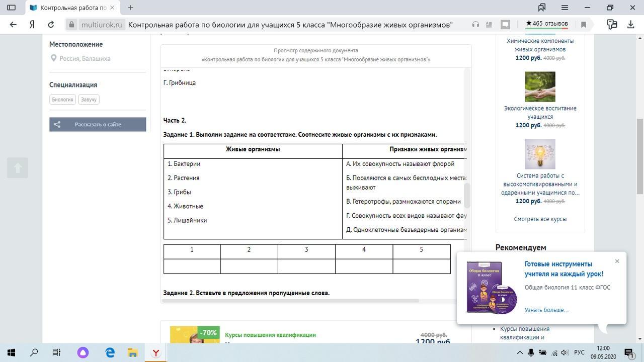Screen dimensions: 644x362
Task: Enable reader mode from the address bar
Action: point(489,25)
